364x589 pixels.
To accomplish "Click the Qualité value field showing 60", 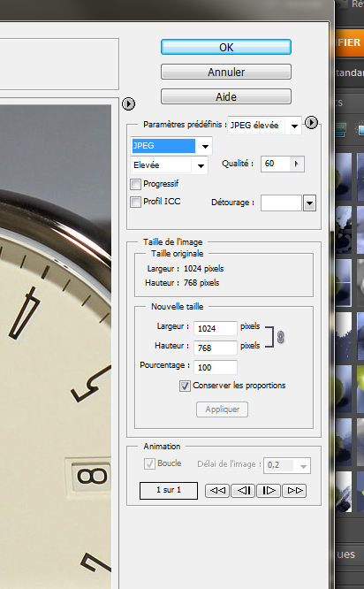I will click(275, 164).
